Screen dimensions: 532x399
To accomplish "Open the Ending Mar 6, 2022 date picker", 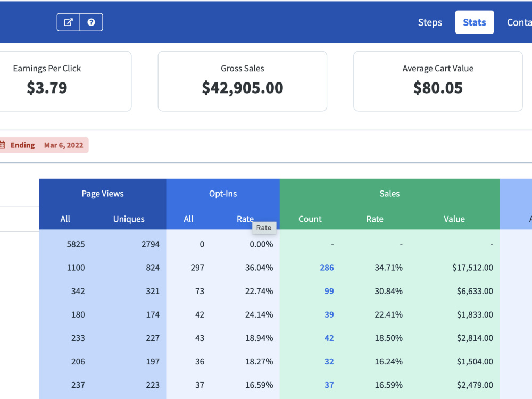I will point(44,145).
